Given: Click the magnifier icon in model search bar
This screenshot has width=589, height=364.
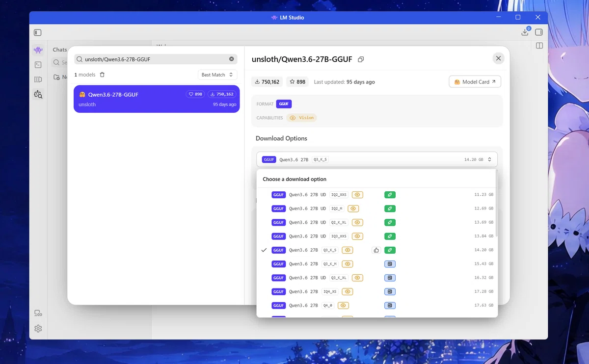Looking at the screenshot, I should 80,59.
